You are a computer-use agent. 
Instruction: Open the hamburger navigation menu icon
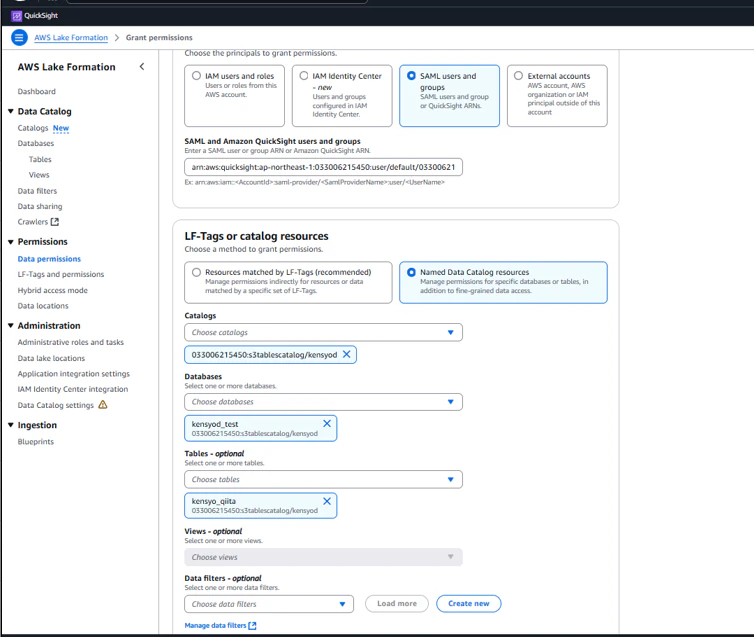[x=19, y=37]
